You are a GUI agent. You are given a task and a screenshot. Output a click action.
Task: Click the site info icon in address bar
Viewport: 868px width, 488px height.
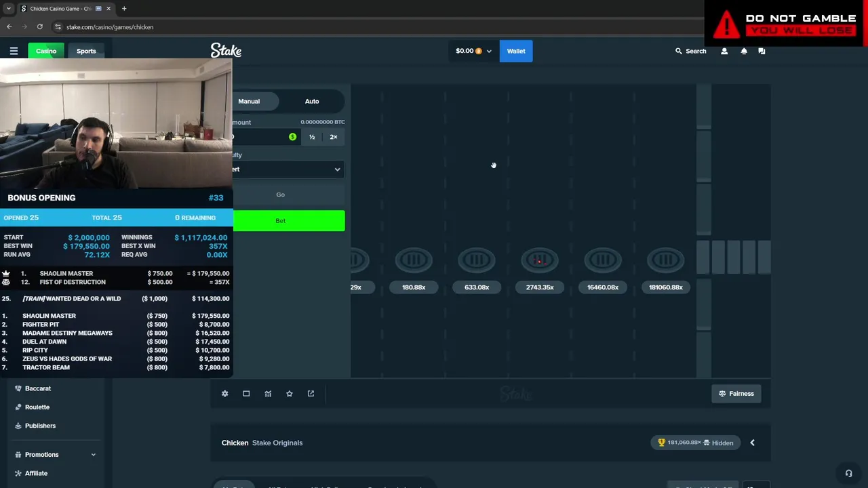pyautogui.click(x=58, y=27)
